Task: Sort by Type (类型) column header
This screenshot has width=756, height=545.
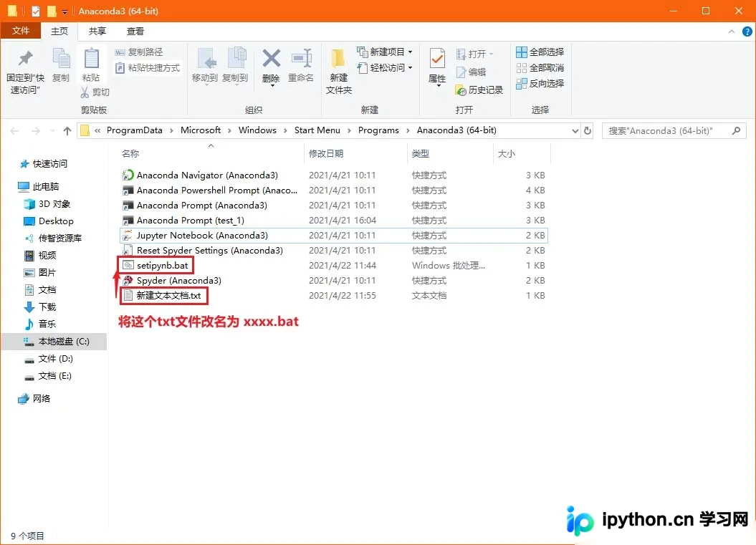Action: coord(421,154)
